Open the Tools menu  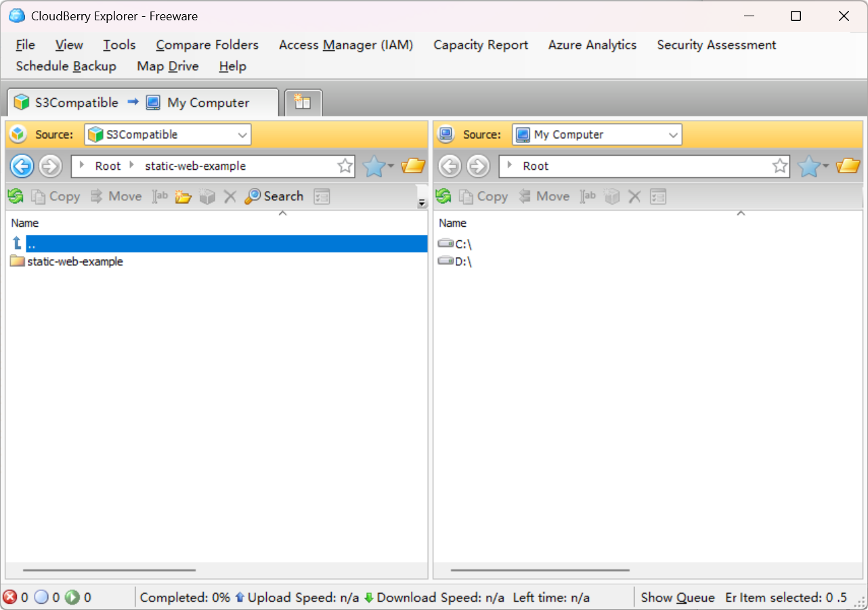tap(119, 45)
